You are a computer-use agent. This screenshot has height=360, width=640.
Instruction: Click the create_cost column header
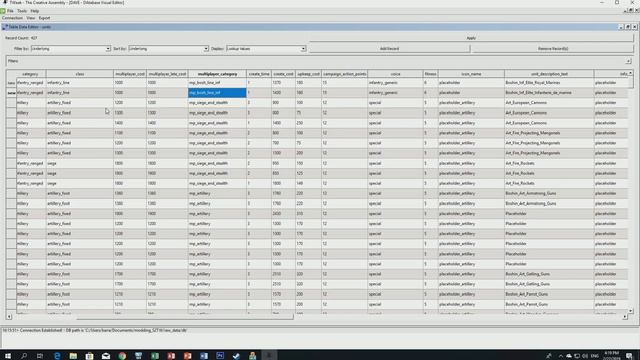283,74
